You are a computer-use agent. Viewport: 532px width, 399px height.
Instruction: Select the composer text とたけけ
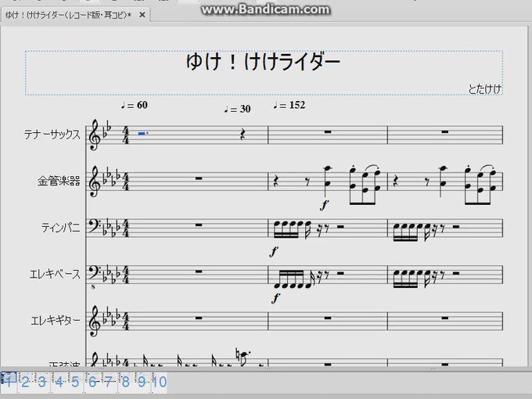click(484, 89)
